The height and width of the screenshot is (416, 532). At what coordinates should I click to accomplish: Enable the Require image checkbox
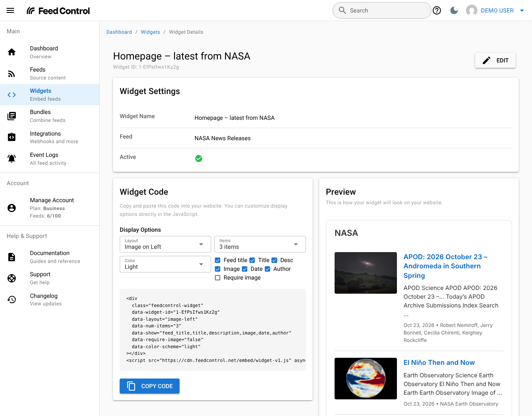[x=217, y=277]
